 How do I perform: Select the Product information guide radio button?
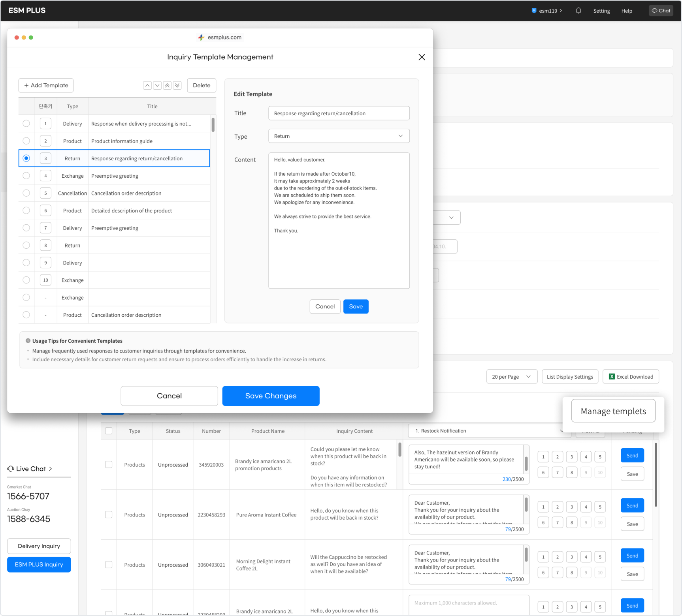click(x=26, y=141)
